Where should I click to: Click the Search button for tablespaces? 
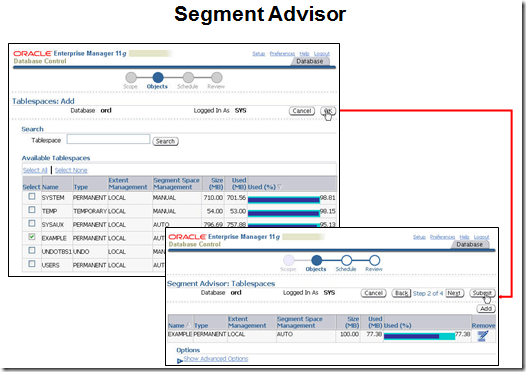165,141
